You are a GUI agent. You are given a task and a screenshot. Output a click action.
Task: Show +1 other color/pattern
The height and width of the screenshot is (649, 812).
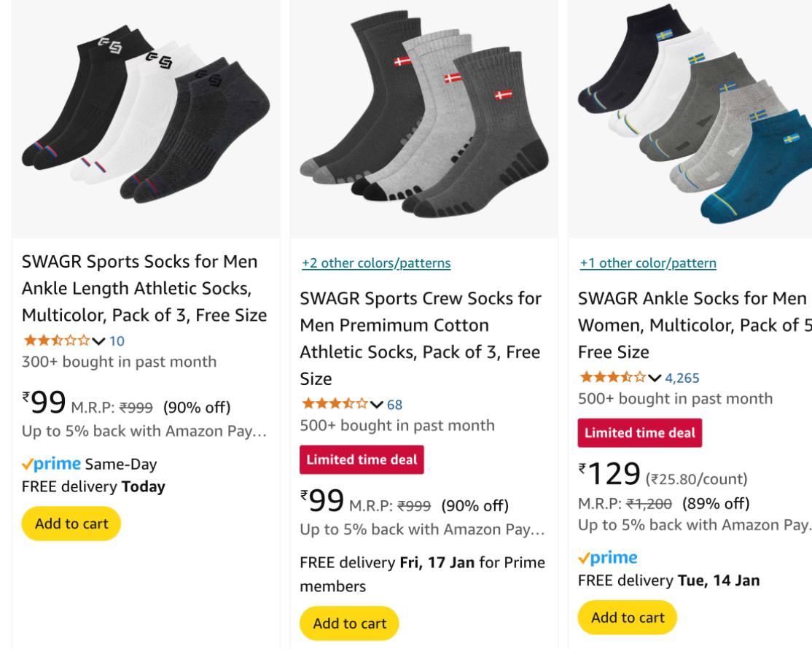click(647, 263)
